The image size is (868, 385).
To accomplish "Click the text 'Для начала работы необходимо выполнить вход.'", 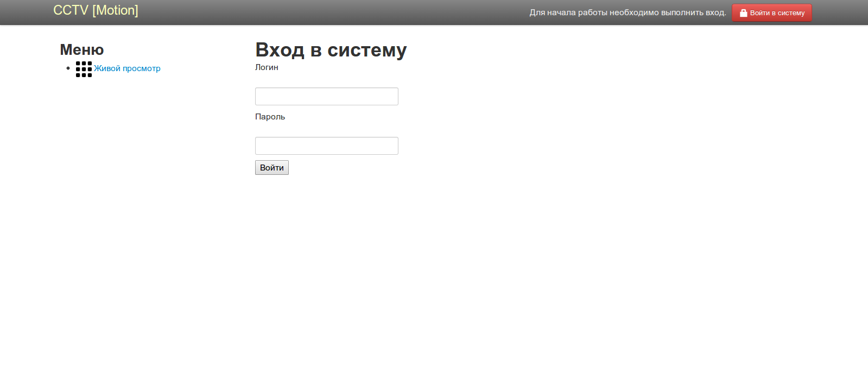I will 628,12.
